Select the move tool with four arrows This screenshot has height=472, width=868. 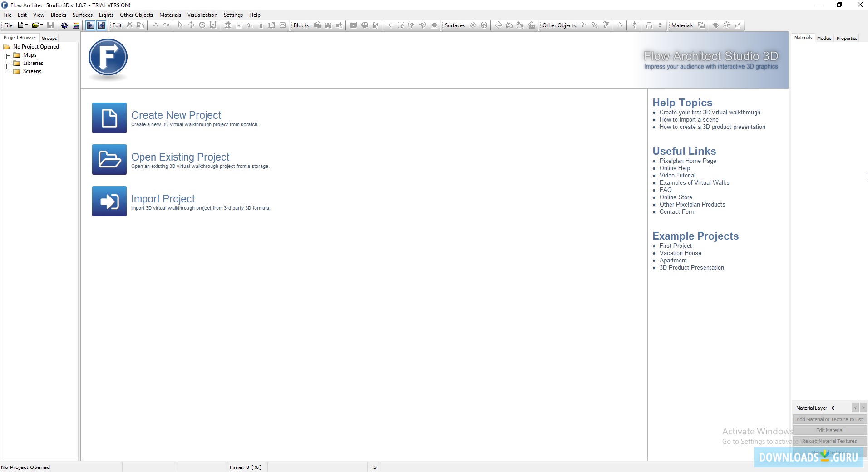click(191, 25)
